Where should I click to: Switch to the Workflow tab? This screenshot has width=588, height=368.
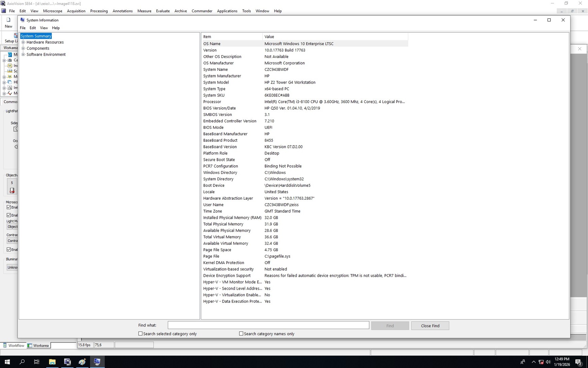tap(14, 346)
